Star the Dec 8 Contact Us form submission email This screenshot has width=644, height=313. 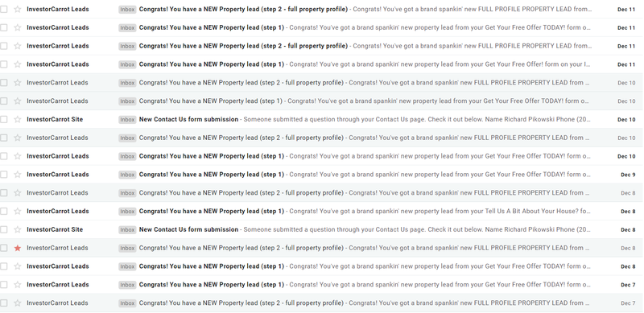(x=17, y=229)
